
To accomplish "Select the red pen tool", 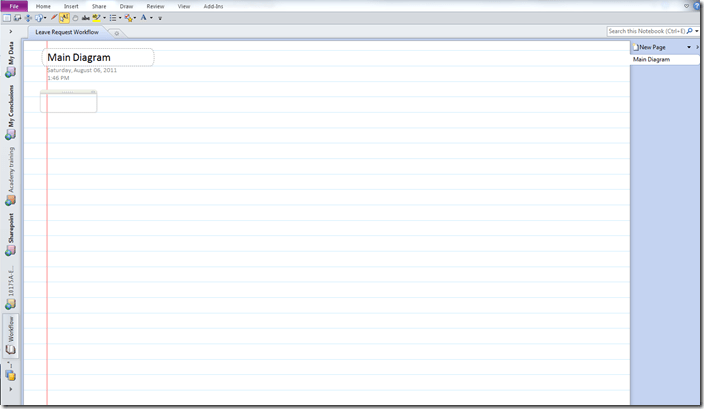I will (x=53, y=18).
